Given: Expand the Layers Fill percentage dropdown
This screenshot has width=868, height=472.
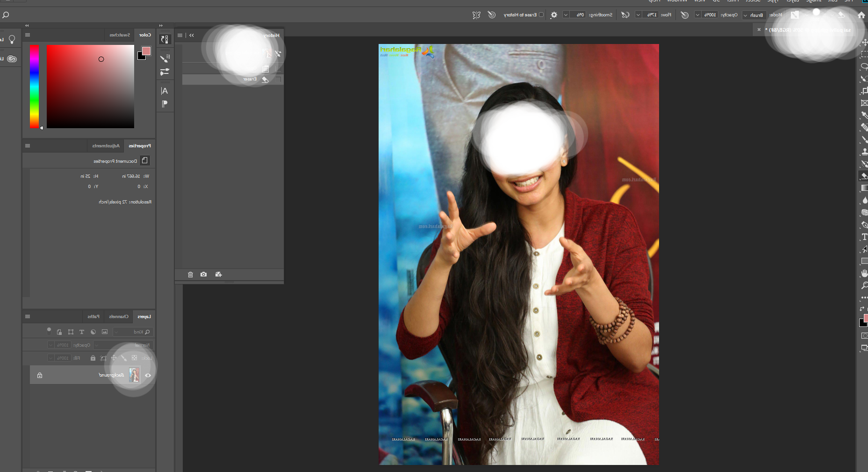Looking at the screenshot, I should click(x=50, y=358).
